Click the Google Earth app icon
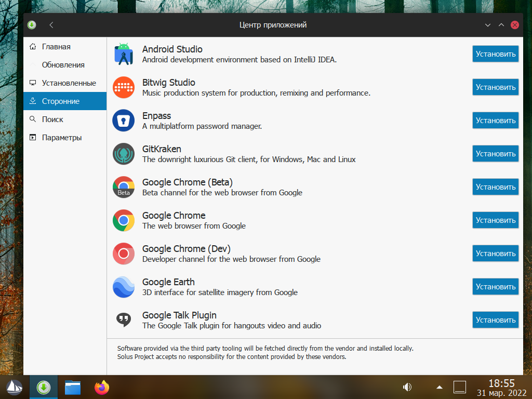This screenshot has height=399, width=532. tap(124, 287)
